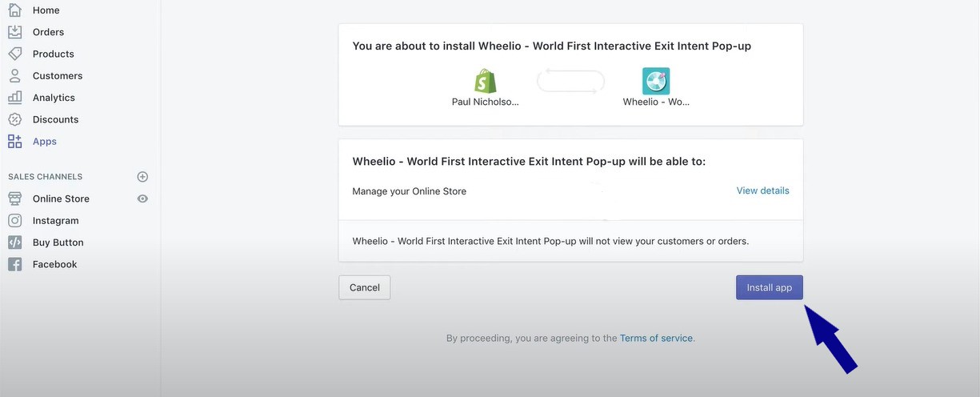Open the Products section
The width and height of the screenshot is (980, 397).
point(53,54)
